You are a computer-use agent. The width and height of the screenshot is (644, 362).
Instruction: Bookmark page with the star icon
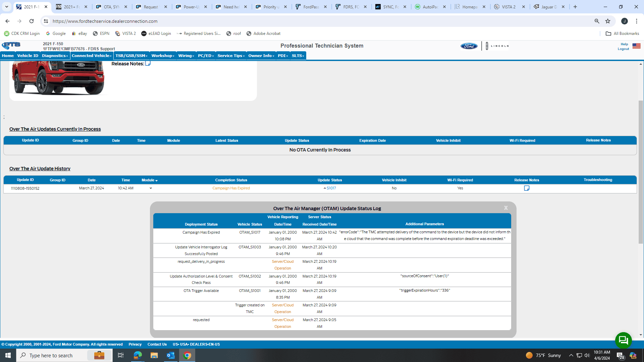(608, 21)
